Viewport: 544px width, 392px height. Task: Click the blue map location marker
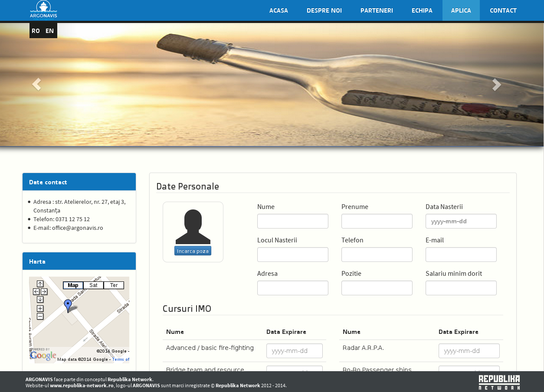pyautogui.click(x=68, y=306)
